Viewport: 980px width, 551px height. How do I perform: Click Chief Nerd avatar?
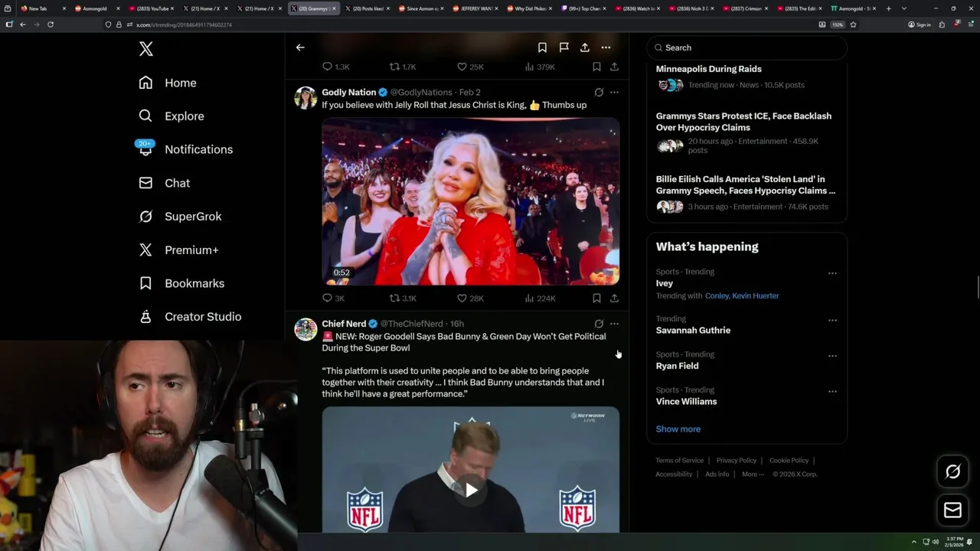point(305,329)
